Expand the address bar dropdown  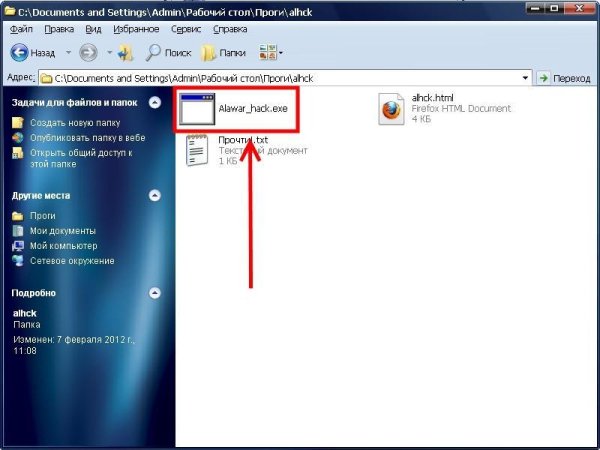525,78
